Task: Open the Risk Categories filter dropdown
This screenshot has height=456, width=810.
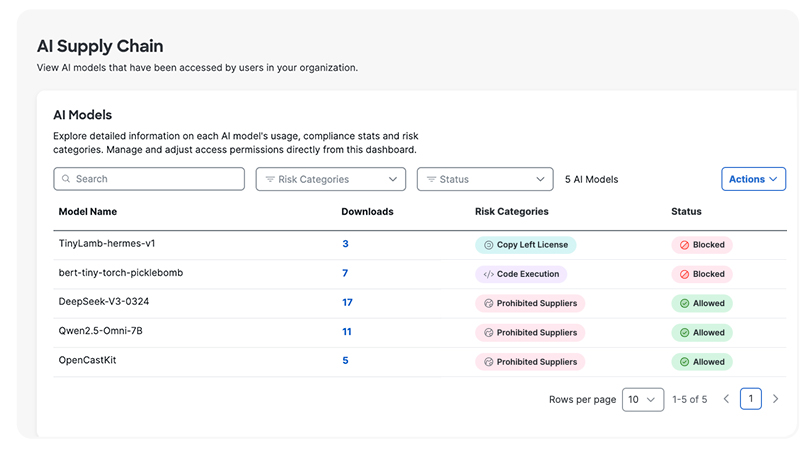Action: 330,180
